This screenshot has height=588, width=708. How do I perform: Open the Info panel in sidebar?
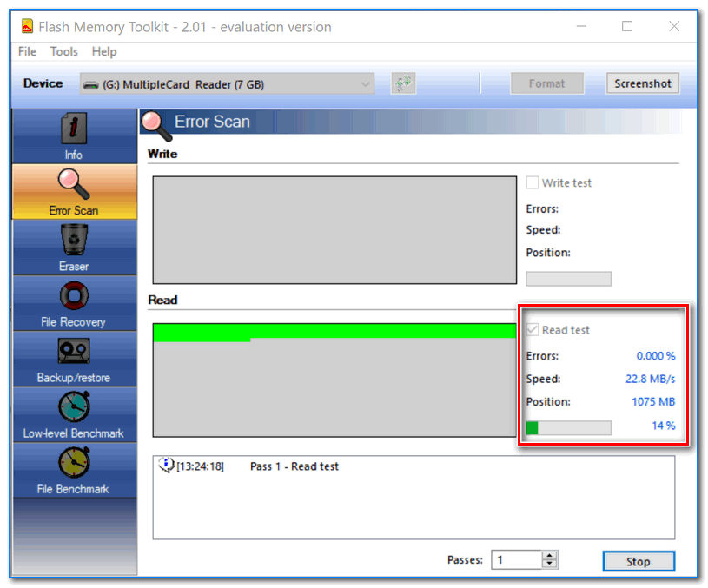pyautogui.click(x=75, y=136)
